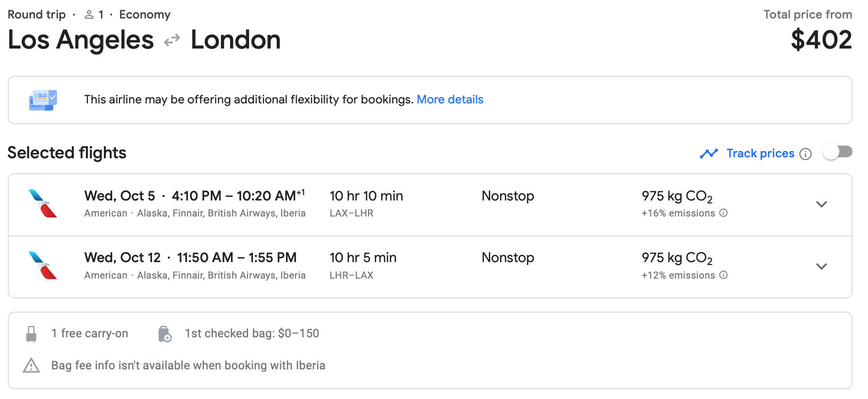Click the +16% emissions info icon
The width and height of the screenshot is (868, 399).
[723, 213]
